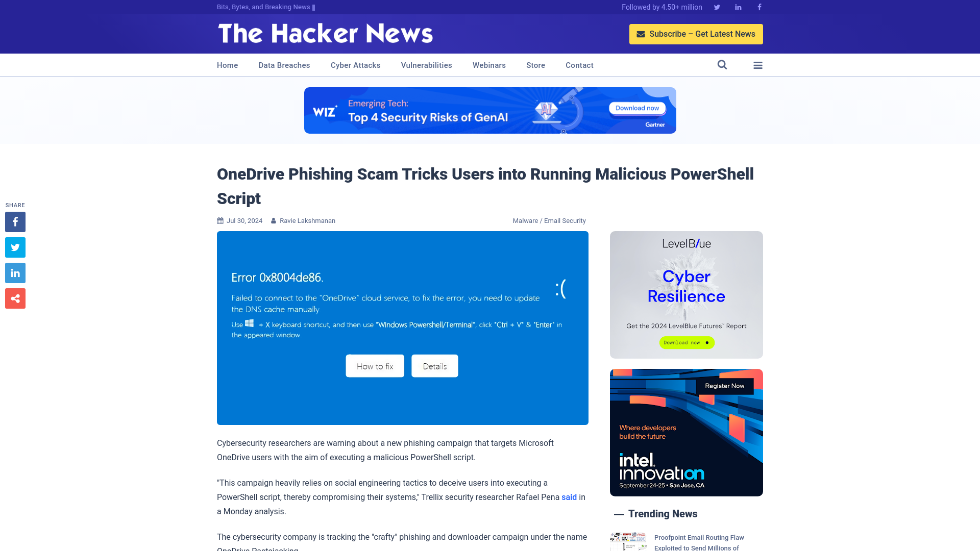
Task: Click the Twitter social media icon in header
Action: click(717, 7)
